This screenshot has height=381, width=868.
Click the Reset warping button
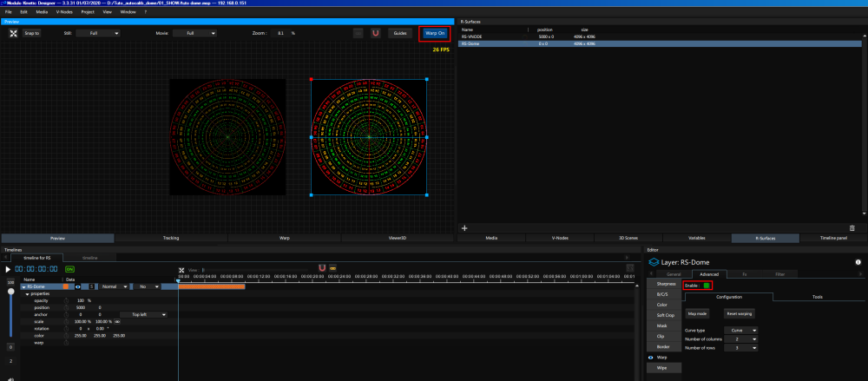pyautogui.click(x=739, y=312)
